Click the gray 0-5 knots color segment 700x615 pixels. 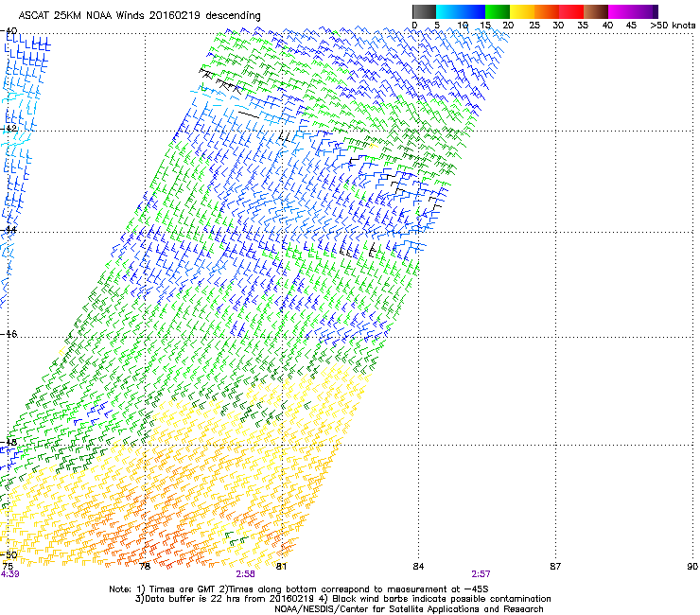pyautogui.click(x=424, y=11)
